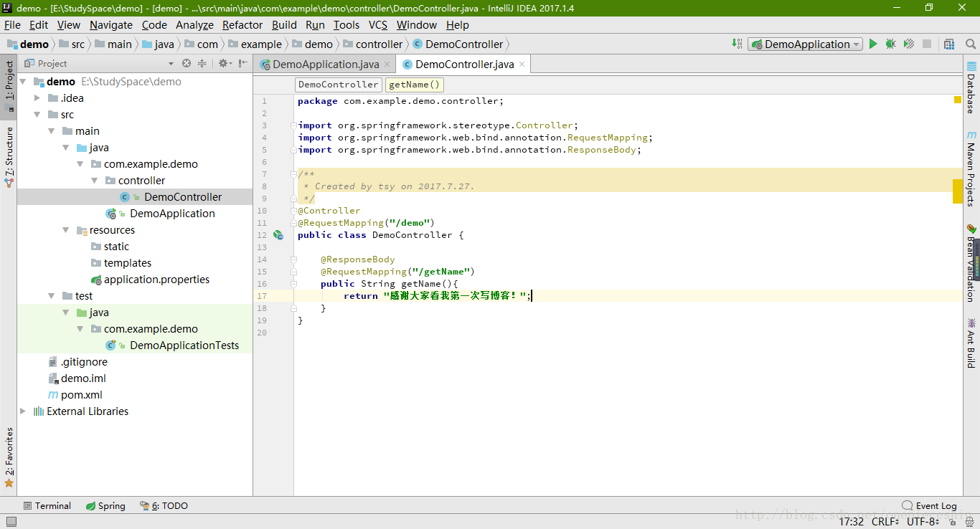Collapse the test folder arrow
Screen dimensions: 980x529
click(52, 296)
